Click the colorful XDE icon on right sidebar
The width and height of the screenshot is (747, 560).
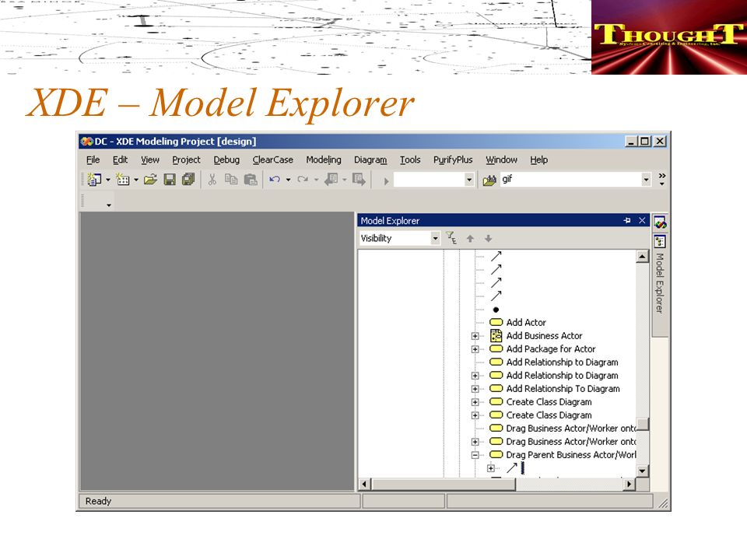[x=661, y=222]
